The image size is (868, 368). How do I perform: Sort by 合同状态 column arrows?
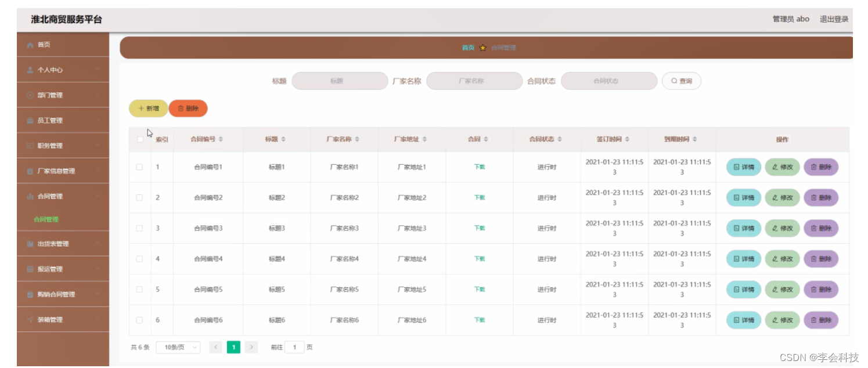560,139
